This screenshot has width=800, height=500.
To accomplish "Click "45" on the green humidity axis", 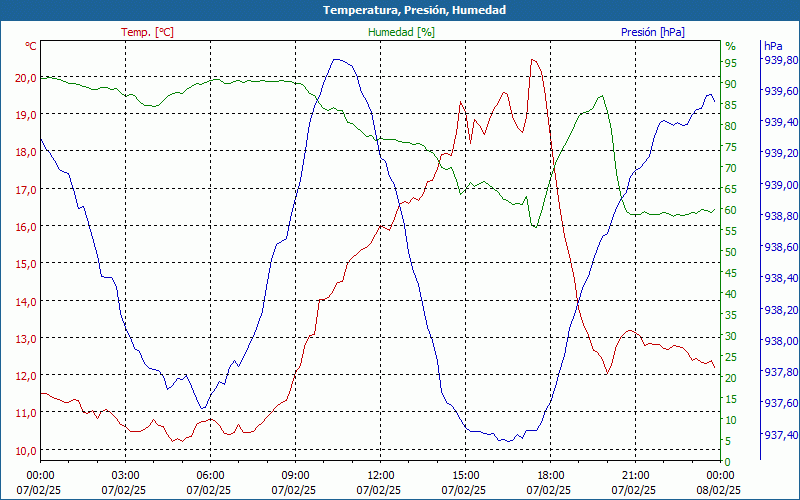I will 731,273.
